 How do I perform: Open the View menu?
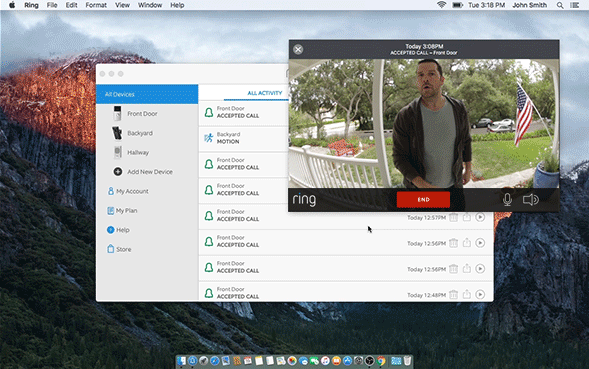point(122,5)
